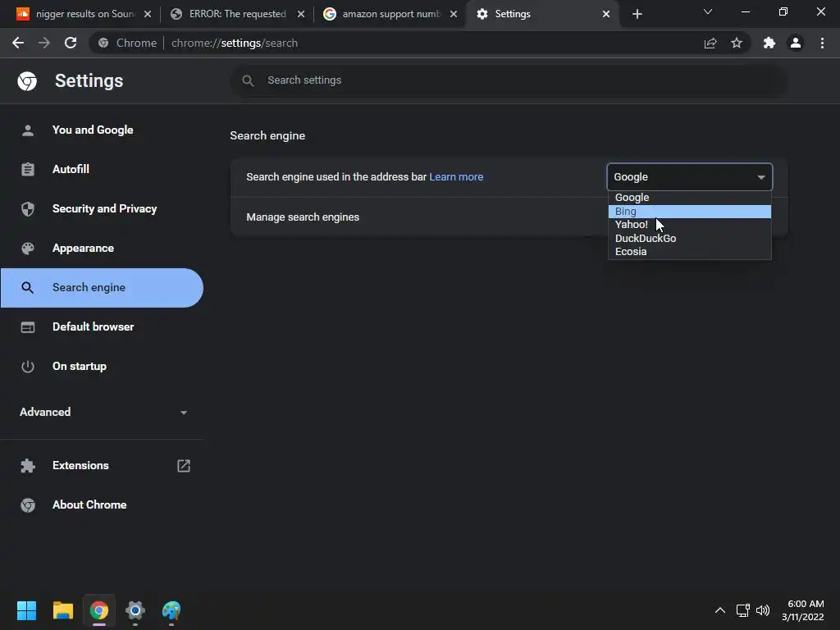Open the Chrome profile avatar menu
The image size is (840, 630).
coord(796,43)
